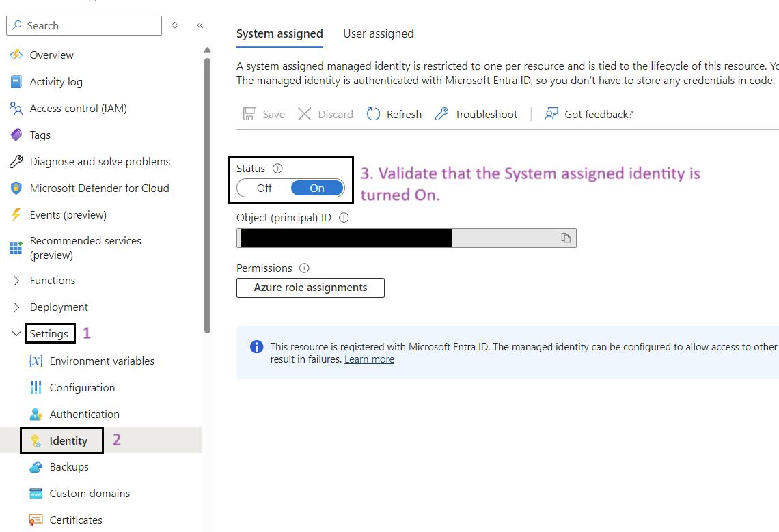Expand the Functions section
This screenshot has height=532, width=779.
(x=17, y=281)
